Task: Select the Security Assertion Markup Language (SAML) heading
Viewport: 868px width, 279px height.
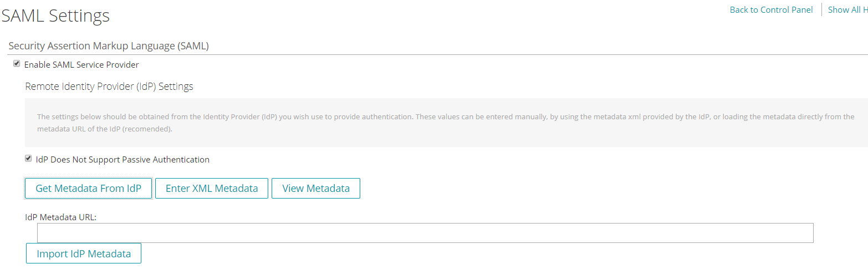Action: [x=109, y=47]
